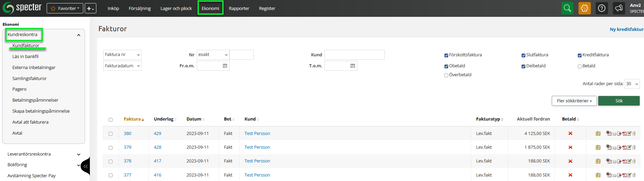Open the green search magnifier icon
Image resolution: width=644 pixels, height=181 pixels.
[x=567, y=8]
